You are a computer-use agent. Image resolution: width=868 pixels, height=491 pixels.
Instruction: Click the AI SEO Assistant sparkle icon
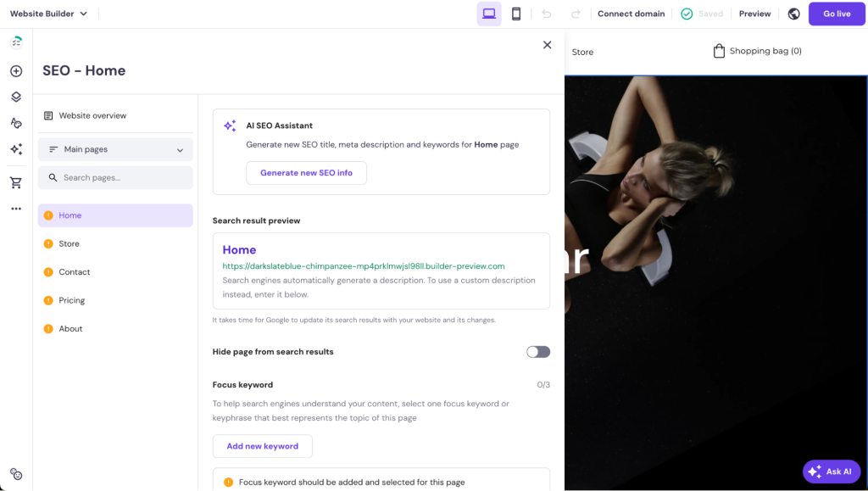230,126
